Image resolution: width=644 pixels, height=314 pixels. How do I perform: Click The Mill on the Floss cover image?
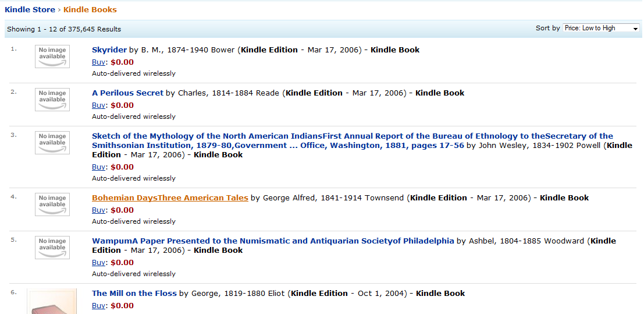(52, 302)
